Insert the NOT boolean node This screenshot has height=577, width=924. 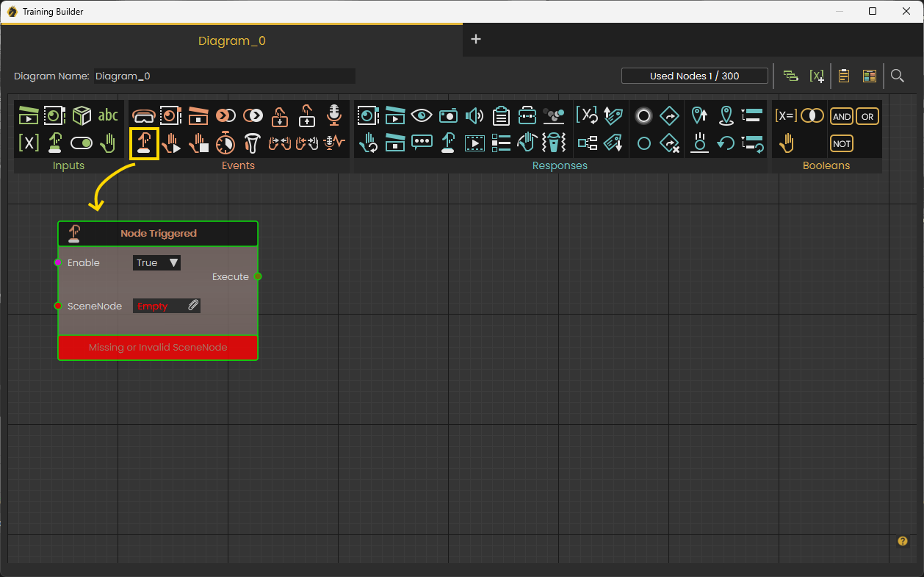[x=842, y=143]
